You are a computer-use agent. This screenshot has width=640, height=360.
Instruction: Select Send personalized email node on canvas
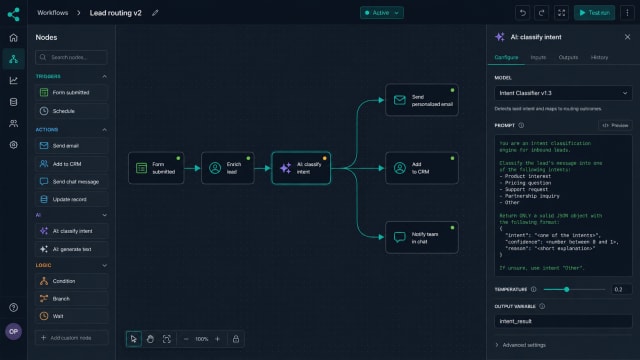pos(422,100)
